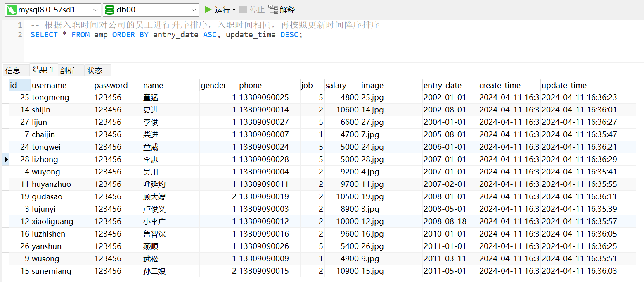644x282 pixels.
Task: Click the gender cell in the sunerniang row
Action: click(219, 271)
